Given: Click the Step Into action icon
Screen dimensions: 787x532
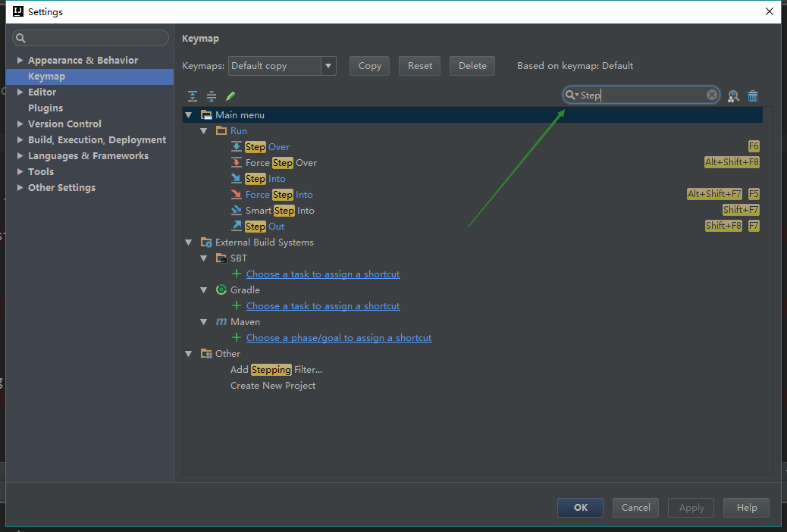Looking at the screenshot, I should coord(236,178).
